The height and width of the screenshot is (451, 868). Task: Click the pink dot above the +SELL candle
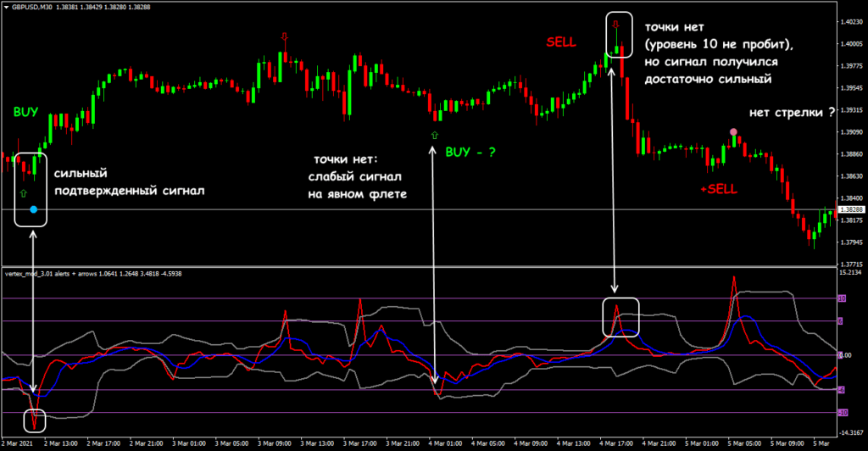pyautogui.click(x=733, y=132)
